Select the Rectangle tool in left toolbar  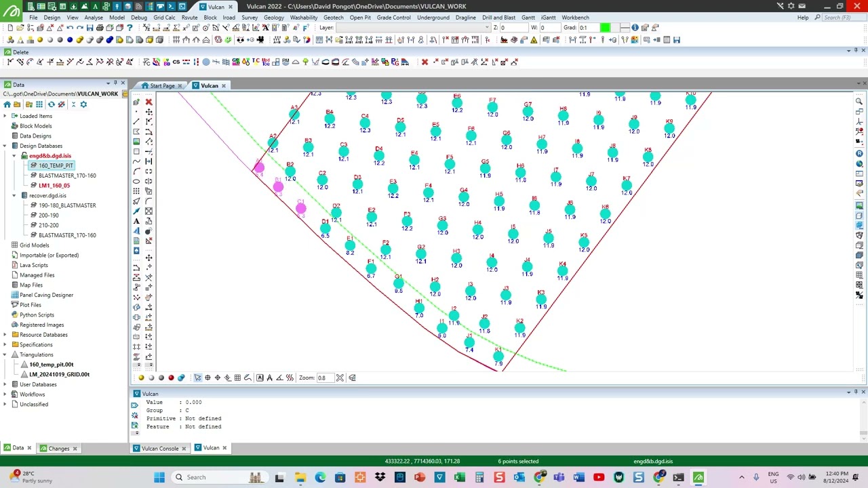click(x=136, y=151)
